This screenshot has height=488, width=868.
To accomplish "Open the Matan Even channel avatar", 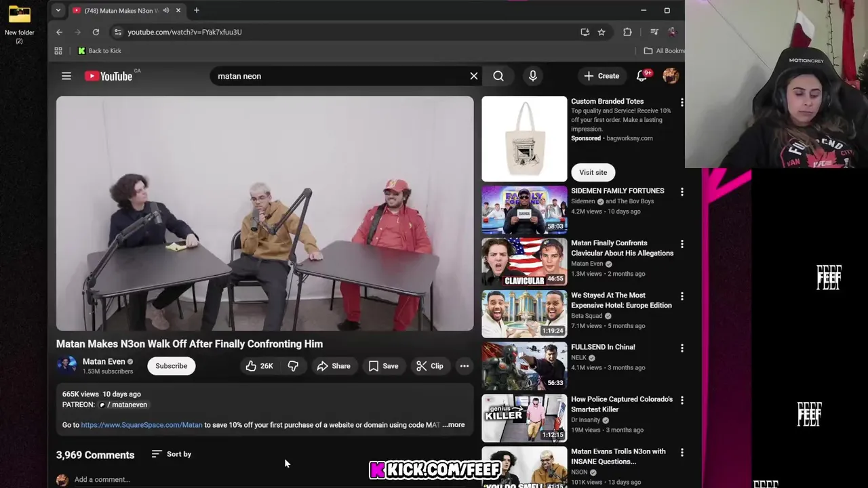I will click(66, 366).
